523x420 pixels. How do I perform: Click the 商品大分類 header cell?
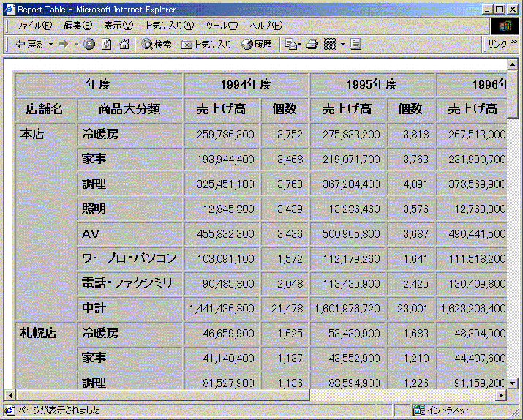click(x=129, y=109)
